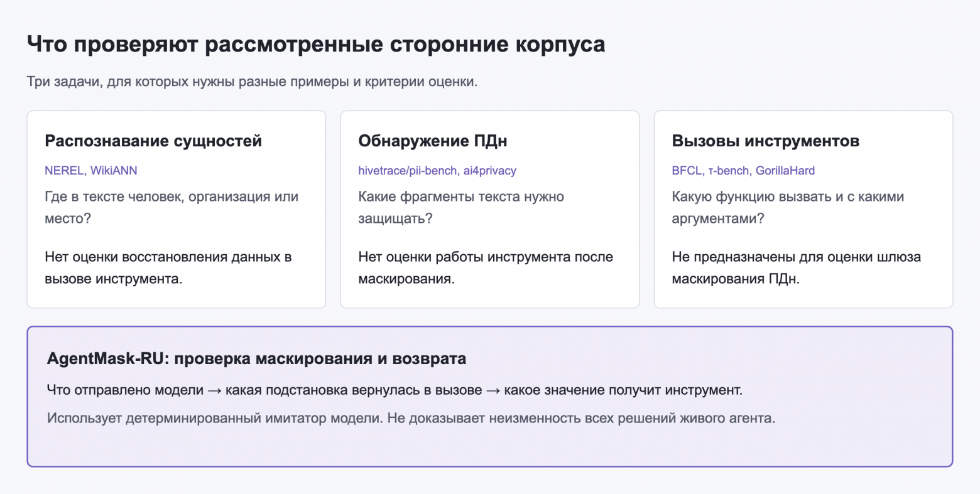Click the question "Какую функцию вызвать и с какими аргументами?"
Image resolution: width=980 pixels, height=494 pixels.
788,208
